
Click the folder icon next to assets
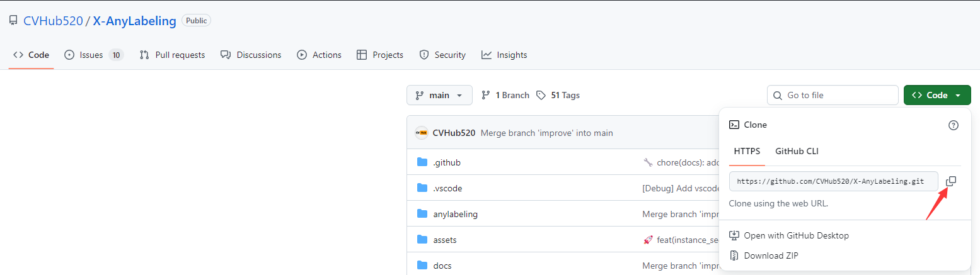[422, 240]
